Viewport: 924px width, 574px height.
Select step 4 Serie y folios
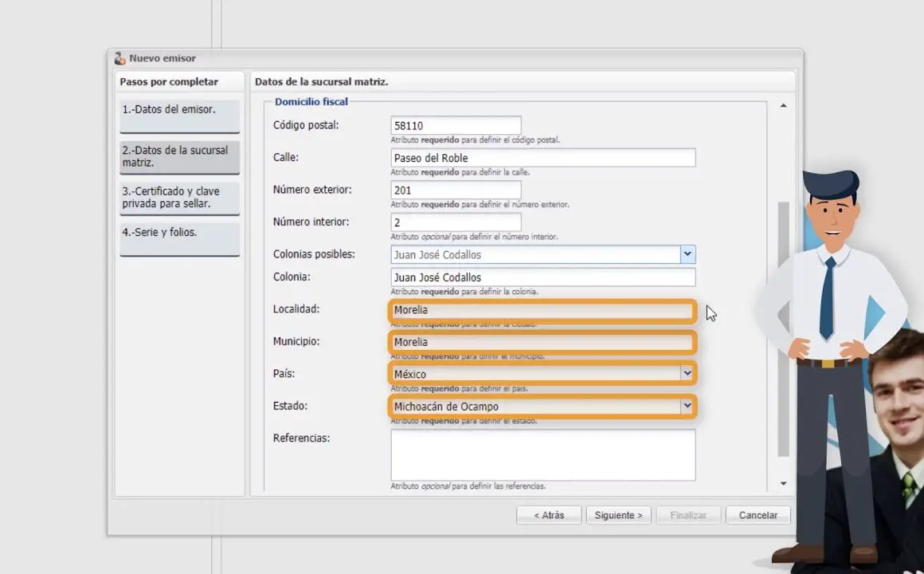coord(179,238)
